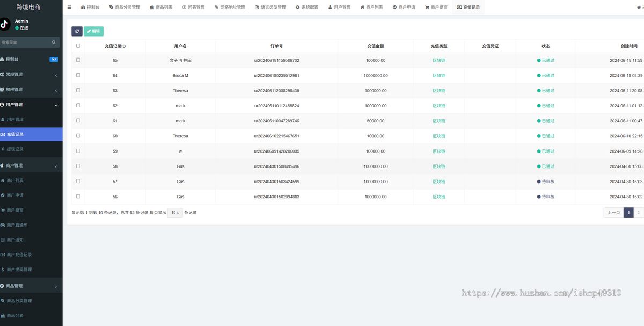Check the box for record ID 57
This screenshot has height=326, width=644.
click(x=78, y=182)
